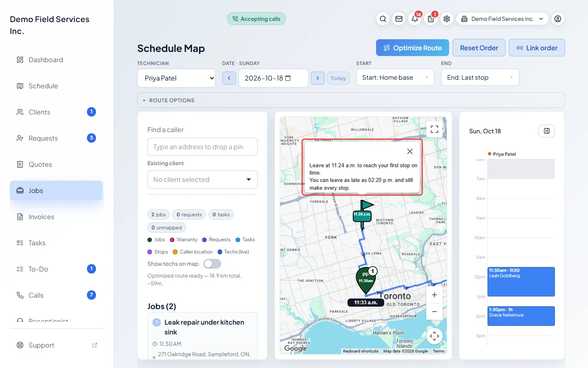Screen dimensions: 588x368
Task: Jump to Today's date
Action: [338, 78]
